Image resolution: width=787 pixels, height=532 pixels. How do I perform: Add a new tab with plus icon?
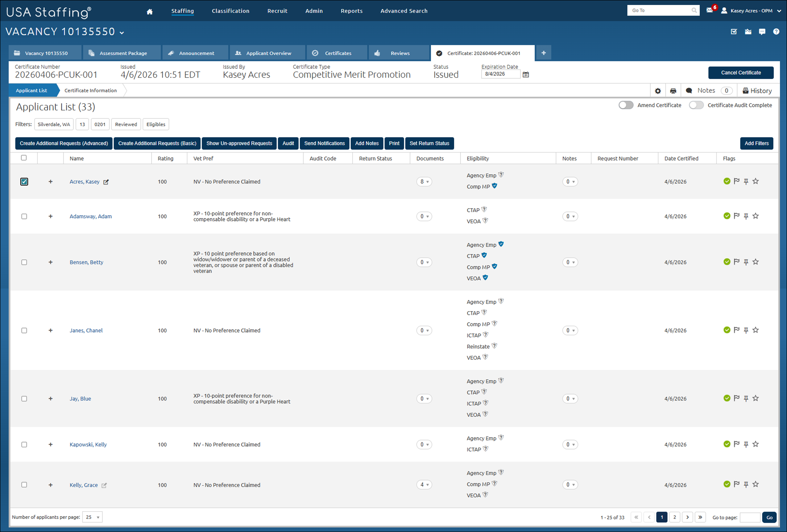point(544,53)
